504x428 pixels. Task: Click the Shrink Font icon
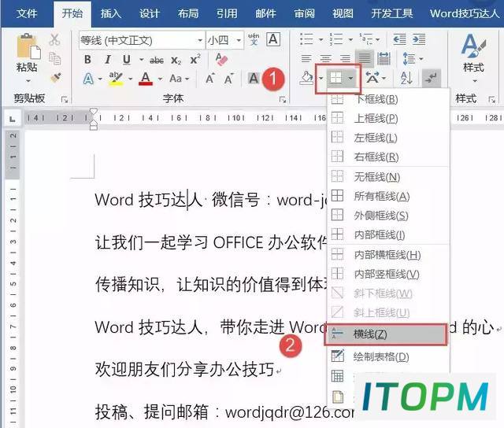click(x=228, y=79)
